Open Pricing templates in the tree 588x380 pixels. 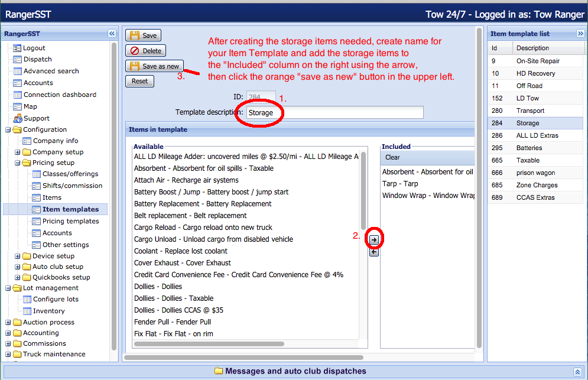70,221
